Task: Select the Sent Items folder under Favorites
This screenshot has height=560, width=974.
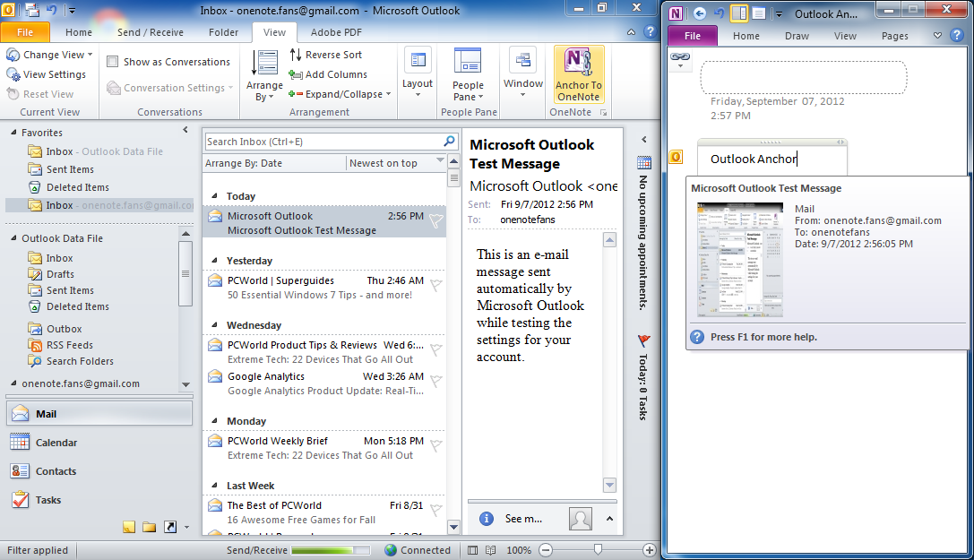Action: pos(70,169)
